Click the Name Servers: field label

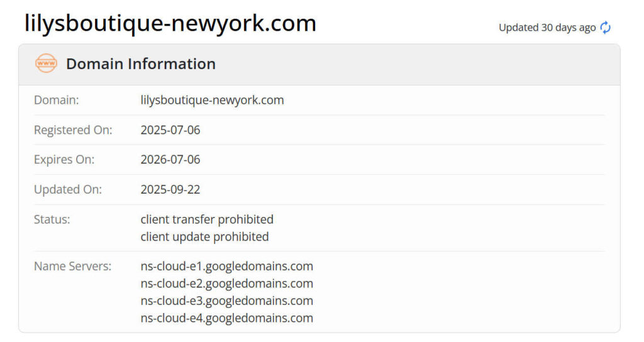coord(73,267)
